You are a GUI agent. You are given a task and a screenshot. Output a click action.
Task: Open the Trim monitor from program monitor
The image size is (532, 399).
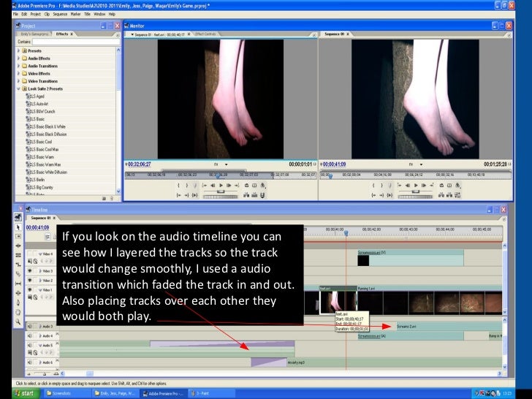tap(457, 195)
